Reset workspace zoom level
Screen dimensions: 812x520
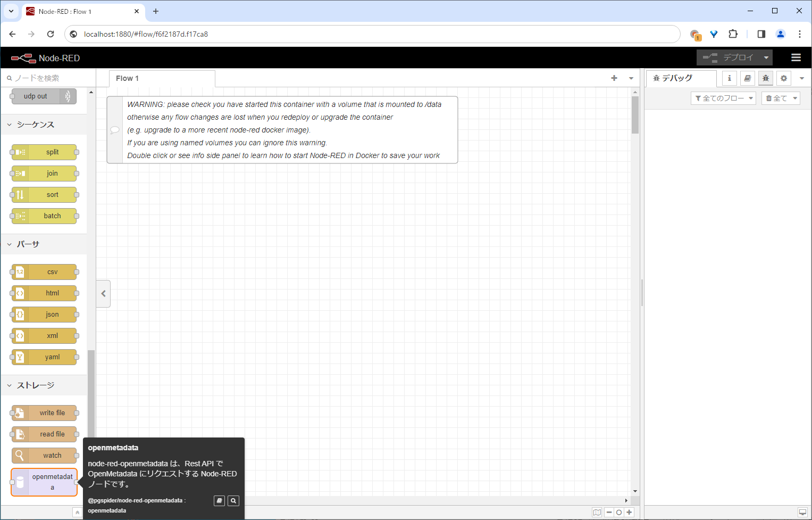point(619,512)
